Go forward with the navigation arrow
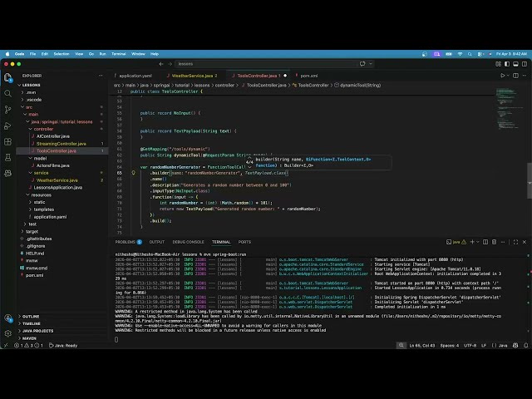 (x=170, y=64)
